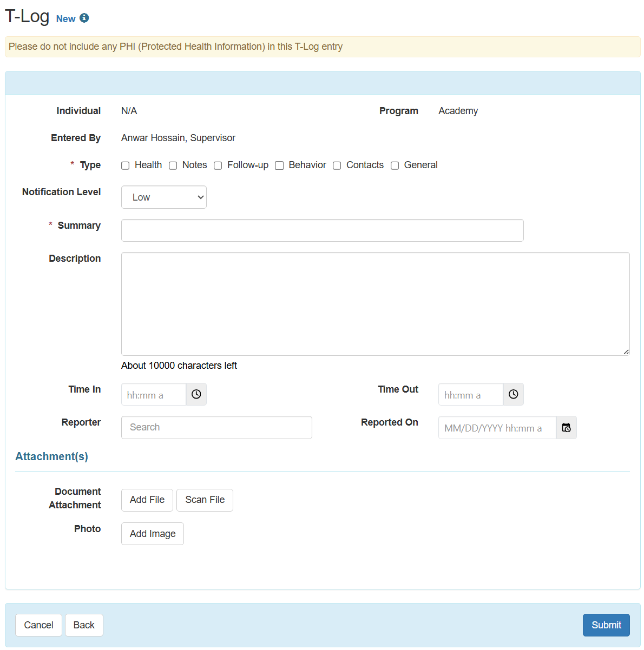Submit the T-Log form
This screenshot has width=644, height=650.
(606, 625)
